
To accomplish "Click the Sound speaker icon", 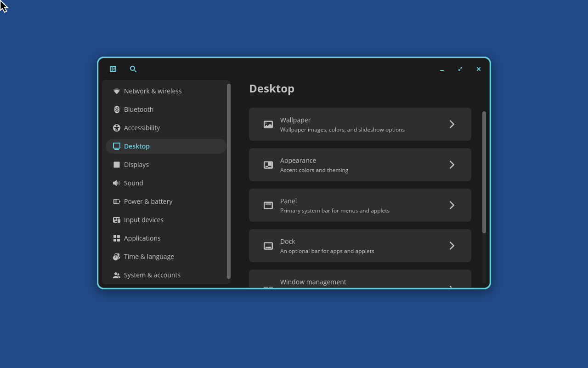I will (x=117, y=183).
